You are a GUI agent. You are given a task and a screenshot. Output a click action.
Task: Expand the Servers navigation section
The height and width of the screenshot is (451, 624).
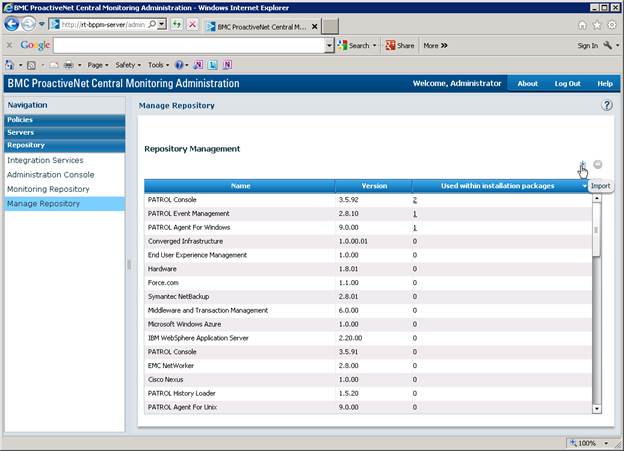(x=65, y=133)
